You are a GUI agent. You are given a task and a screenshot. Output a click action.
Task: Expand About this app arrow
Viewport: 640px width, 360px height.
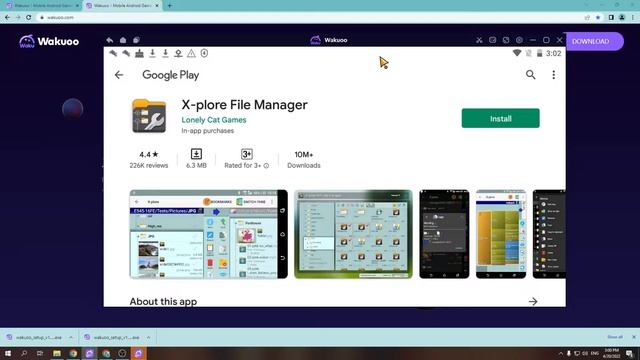(533, 302)
